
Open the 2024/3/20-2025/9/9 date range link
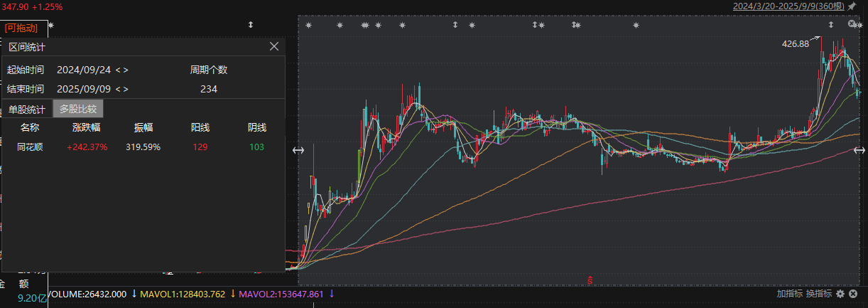pos(788,6)
